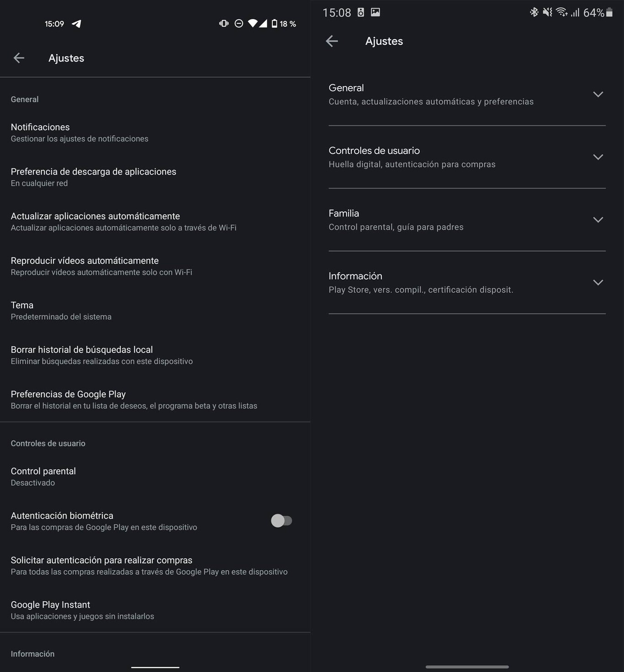Viewport: 624px width, 672px height.
Task: Click the back arrow on the right panel
Action: pos(332,41)
